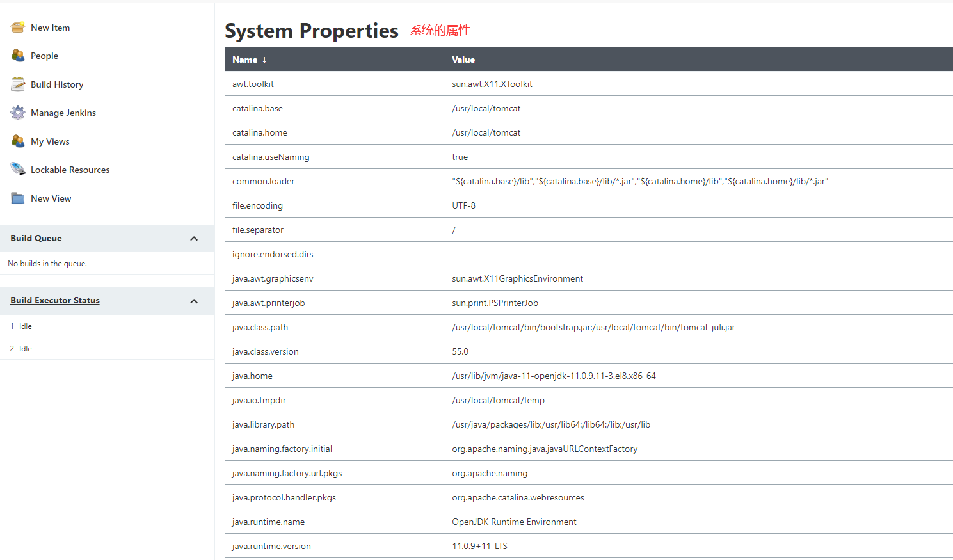This screenshot has width=953, height=560.
Task: Select the java.awt.printerjob property name
Action: (x=268, y=303)
